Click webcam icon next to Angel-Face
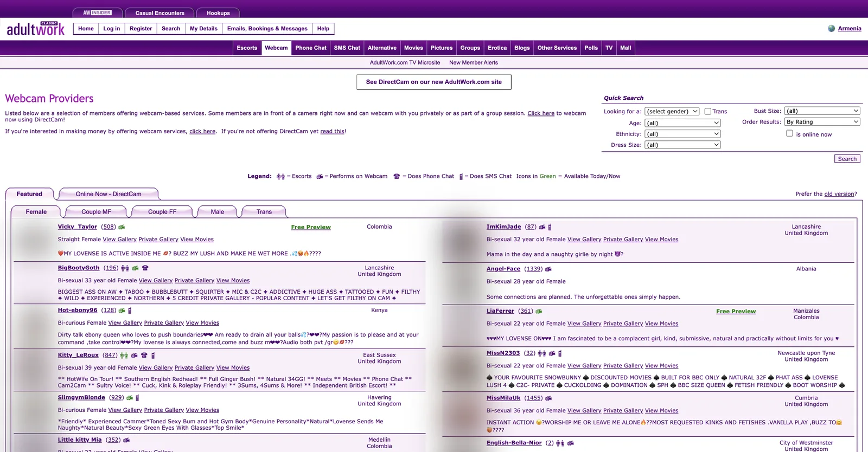This screenshot has width=868, height=452. point(548,269)
